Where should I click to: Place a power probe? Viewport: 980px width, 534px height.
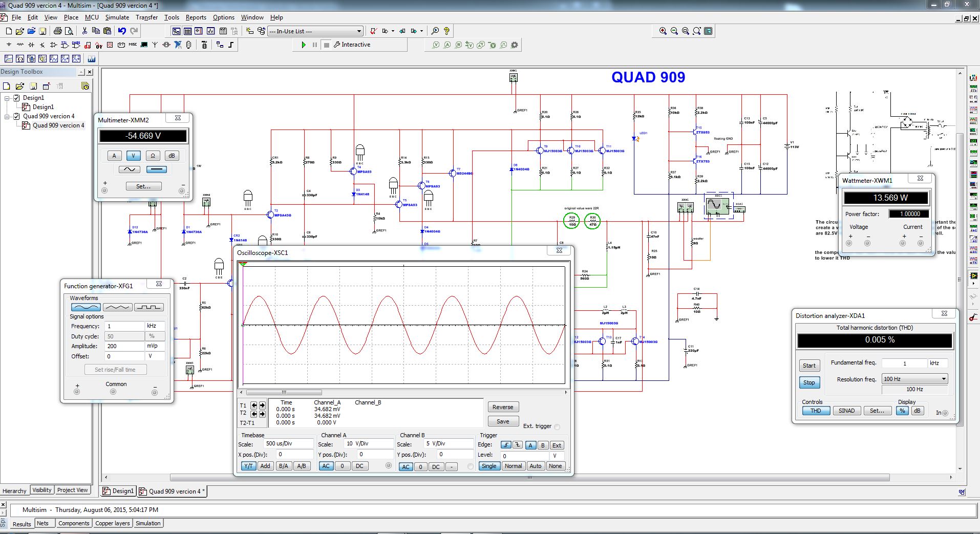click(x=459, y=45)
